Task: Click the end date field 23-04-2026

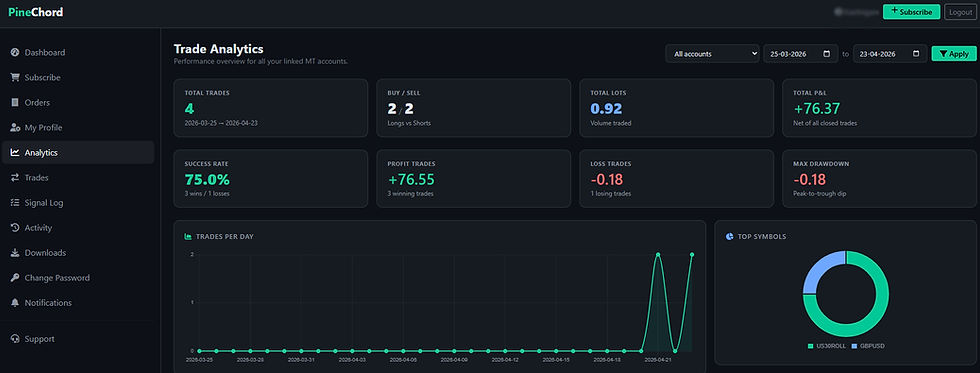Action: 890,54
